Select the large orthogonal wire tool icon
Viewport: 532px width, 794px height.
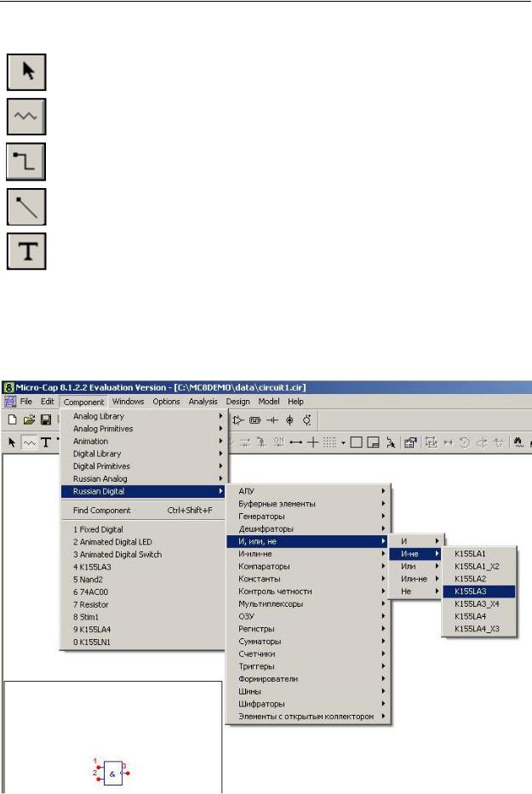pyautogui.click(x=26, y=162)
